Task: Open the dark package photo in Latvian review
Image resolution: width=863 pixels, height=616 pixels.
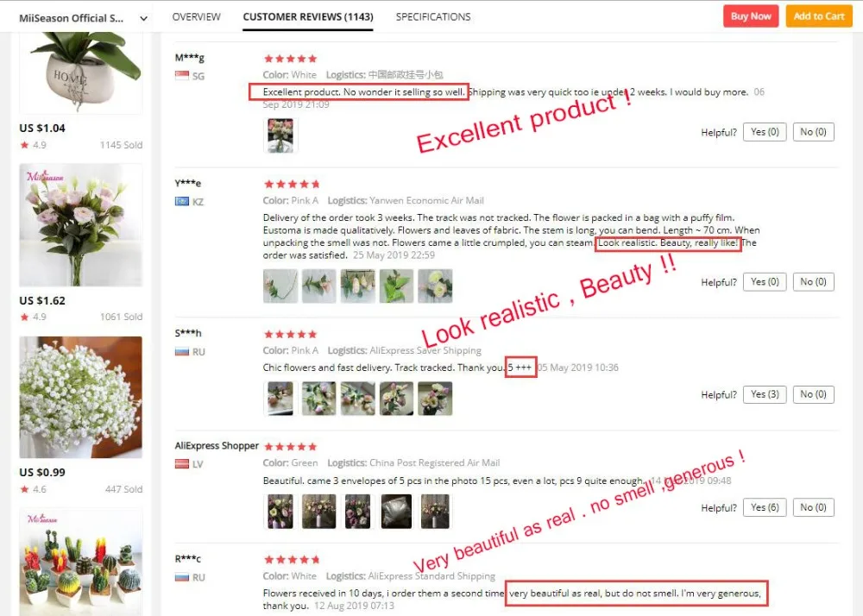Action: (396, 512)
